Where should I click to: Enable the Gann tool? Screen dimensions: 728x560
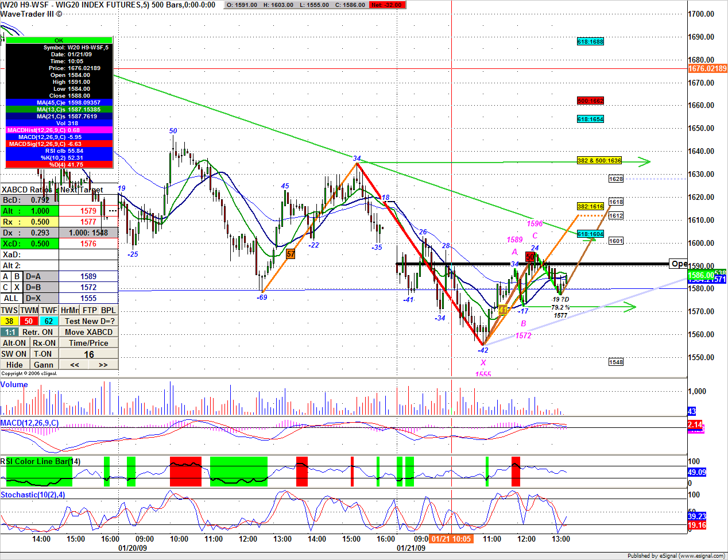[x=44, y=365]
